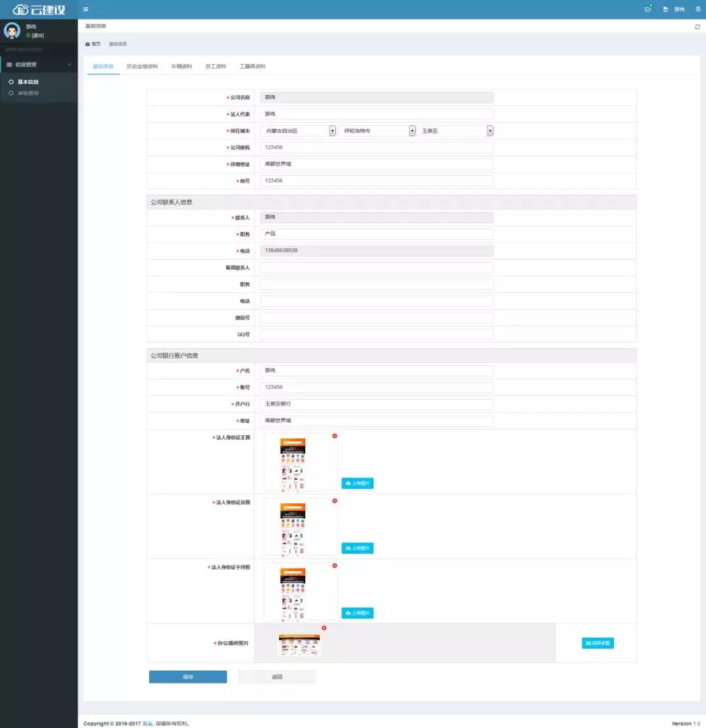Click the blue 保存 save button

pos(188,677)
